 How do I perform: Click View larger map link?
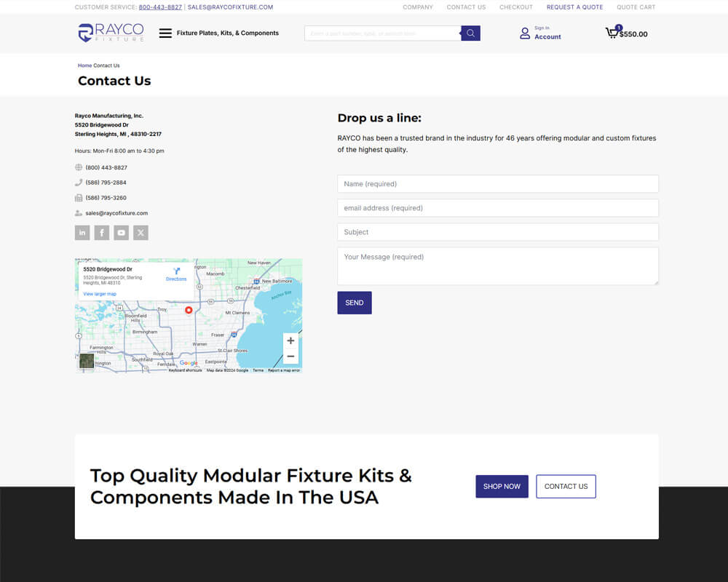pyautogui.click(x=100, y=294)
